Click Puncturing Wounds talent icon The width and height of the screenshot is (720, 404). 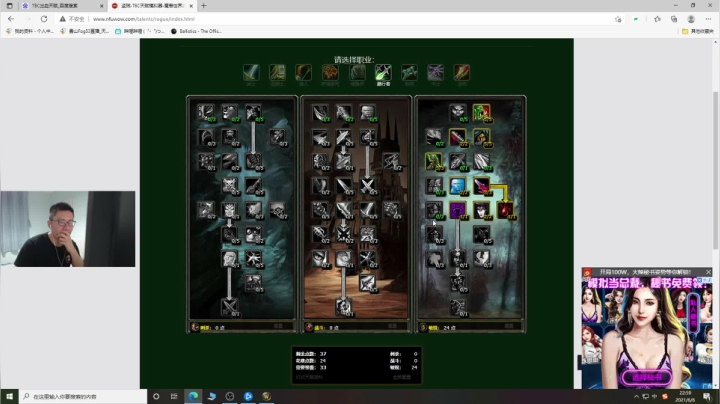point(277,136)
